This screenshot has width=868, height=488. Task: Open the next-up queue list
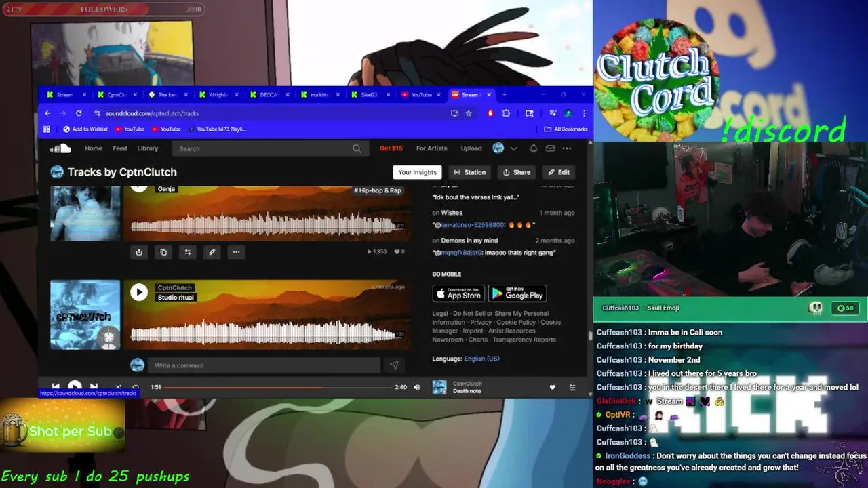(x=572, y=387)
